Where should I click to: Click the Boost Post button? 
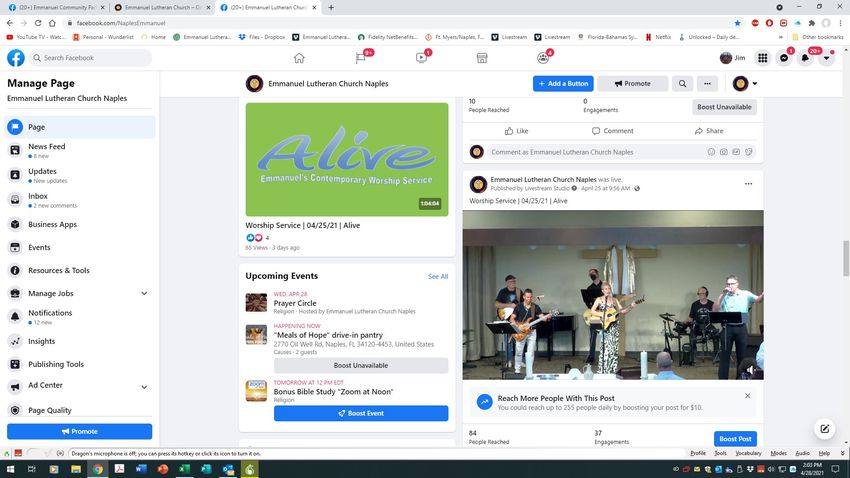(735, 438)
